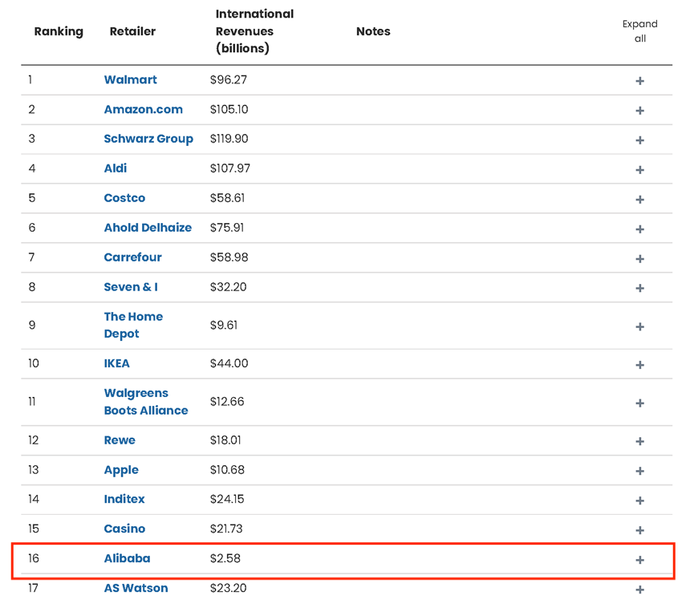Expand the Walgreens Boots Alliance row
This screenshot has height=616, width=694.
(639, 403)
